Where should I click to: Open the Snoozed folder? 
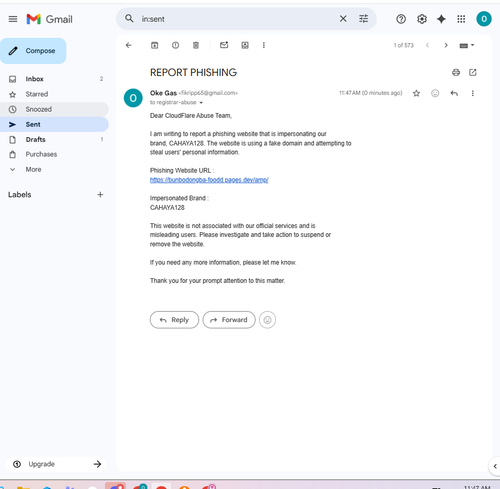[x=54, y=109]
